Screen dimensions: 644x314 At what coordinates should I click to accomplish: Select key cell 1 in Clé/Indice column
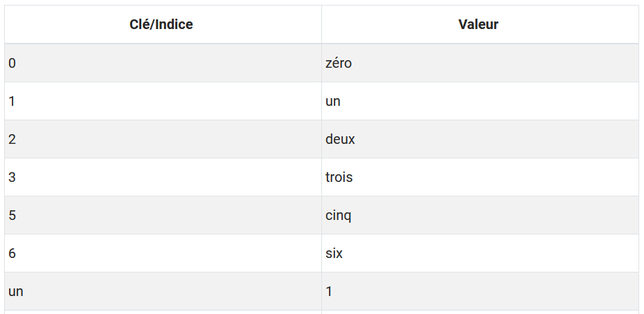[12, 101]
